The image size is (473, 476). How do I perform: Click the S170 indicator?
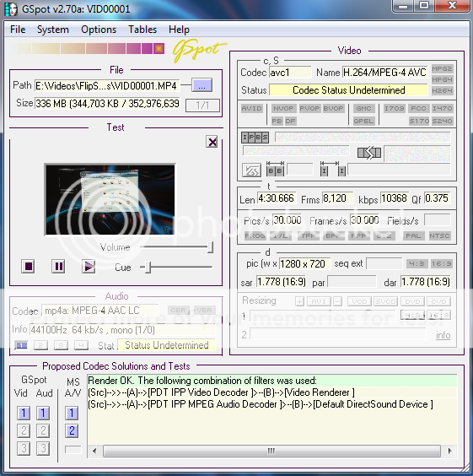click(x=419, y=122)
